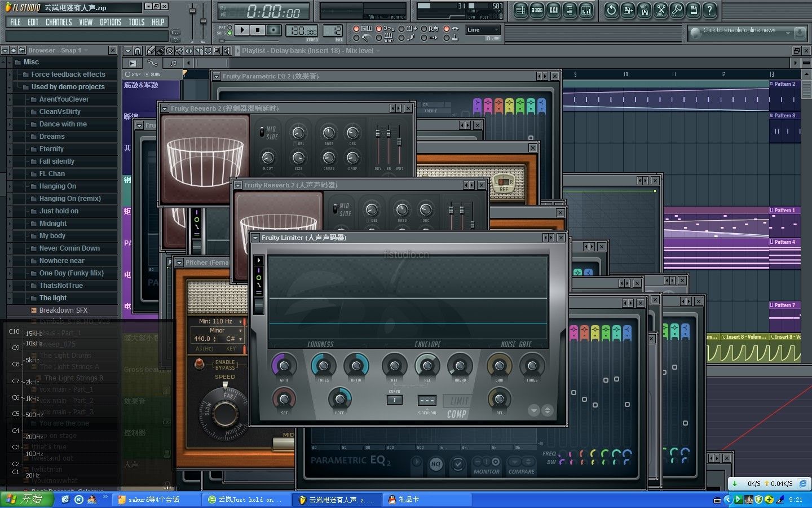Click the RATIO knob in Fruity Limiter

pos(356,365)
